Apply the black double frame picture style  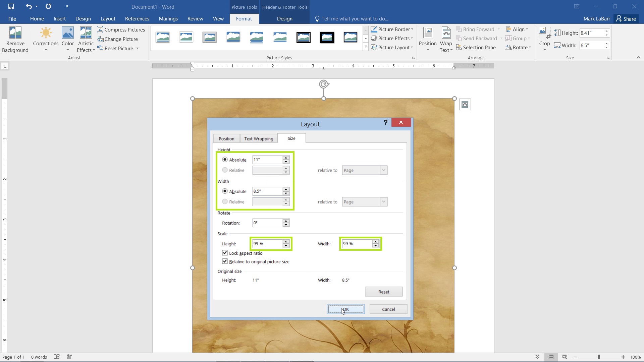coord(304,37)
